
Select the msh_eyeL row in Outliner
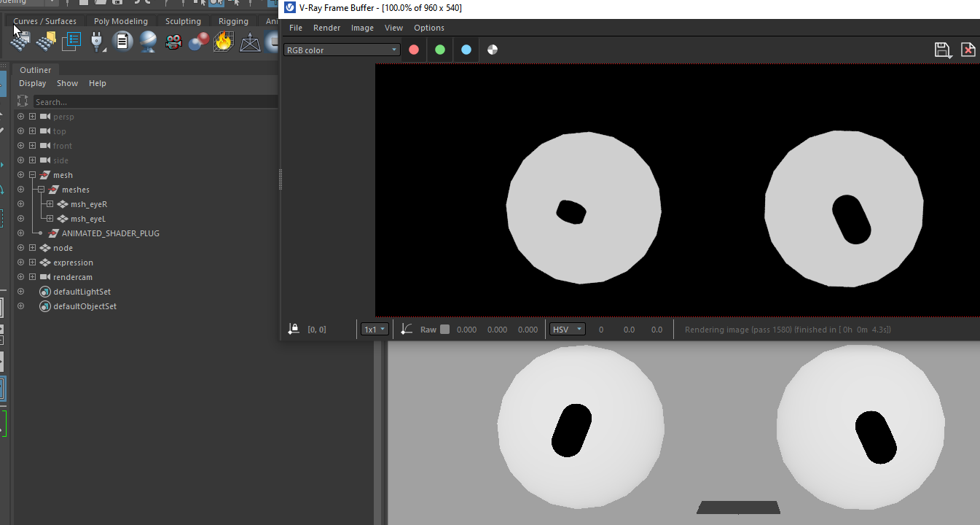coord(146,219)
